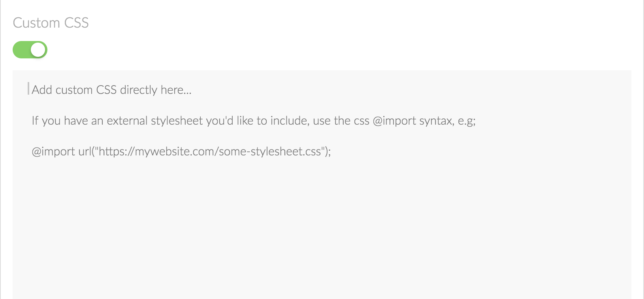Image resolution: width=644 pixels, height=299 pixels.
Task: Click the word "@import syntax" in placeholder text
Action: 412,121
